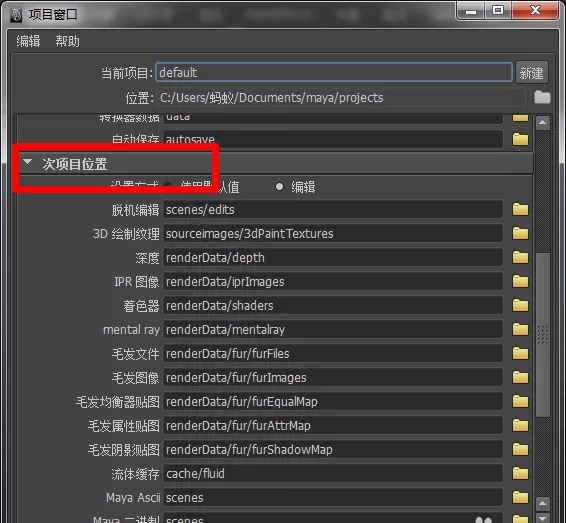This screenshot has height=523, width=566.
Task: Open the 编辑 menu
Action: pyautogui.click(x=28, y=41)
